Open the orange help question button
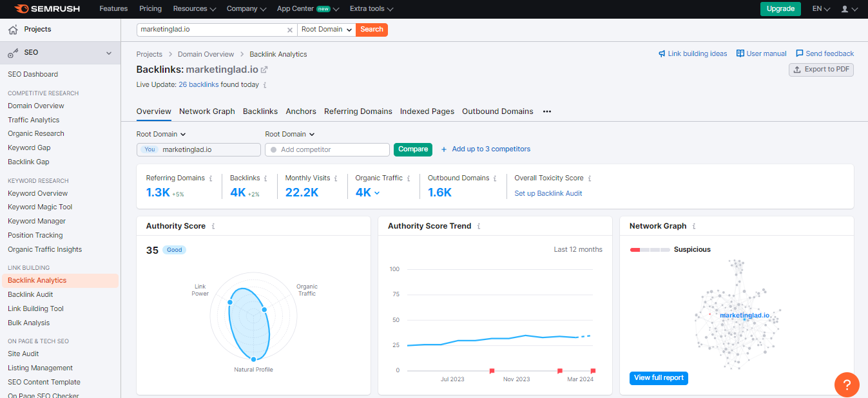The width and height of the screenshot is (868, 398). (x=847, y=384)
